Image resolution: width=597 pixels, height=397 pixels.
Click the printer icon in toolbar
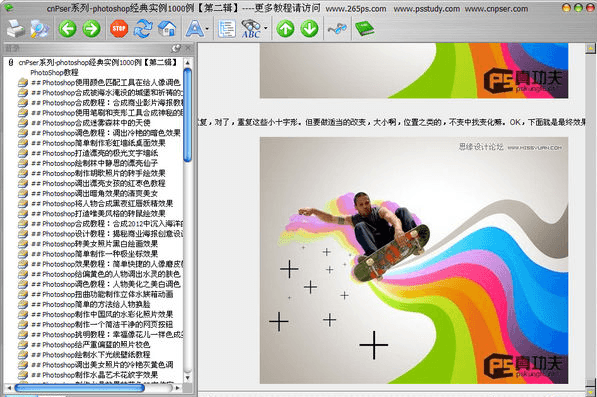[x=16, y=29]
